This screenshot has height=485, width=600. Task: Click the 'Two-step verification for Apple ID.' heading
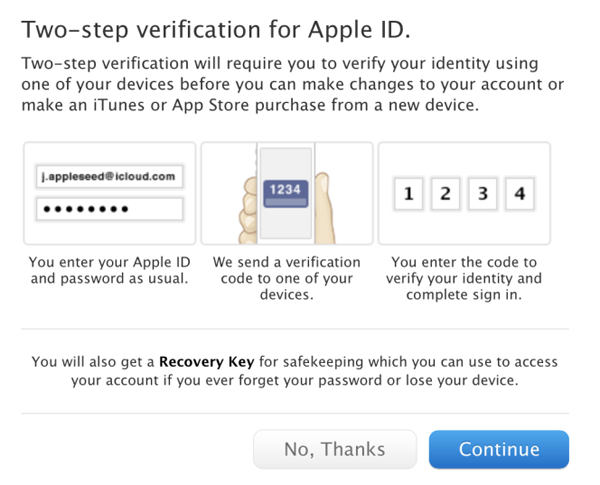[216, 29]
